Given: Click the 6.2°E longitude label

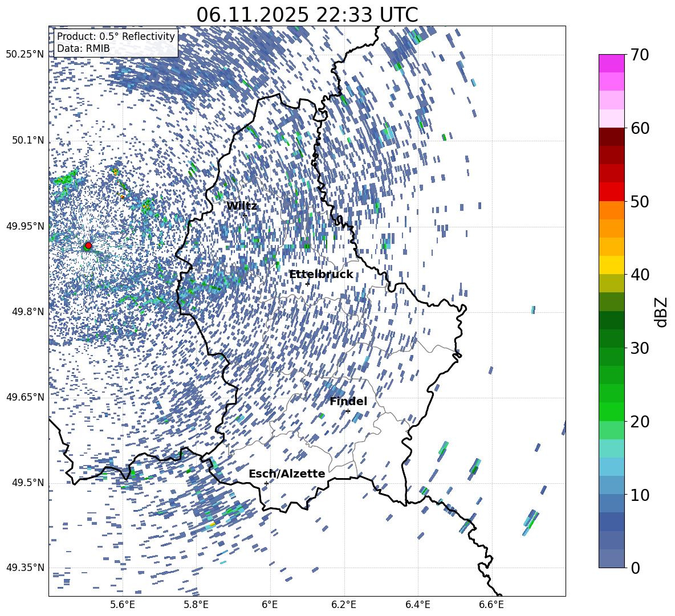Looking at the screenshot, I should (x=344, y=605).
